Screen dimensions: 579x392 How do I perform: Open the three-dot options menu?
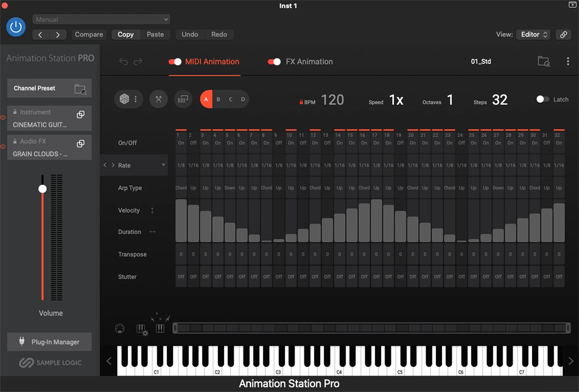coord(568,61)
